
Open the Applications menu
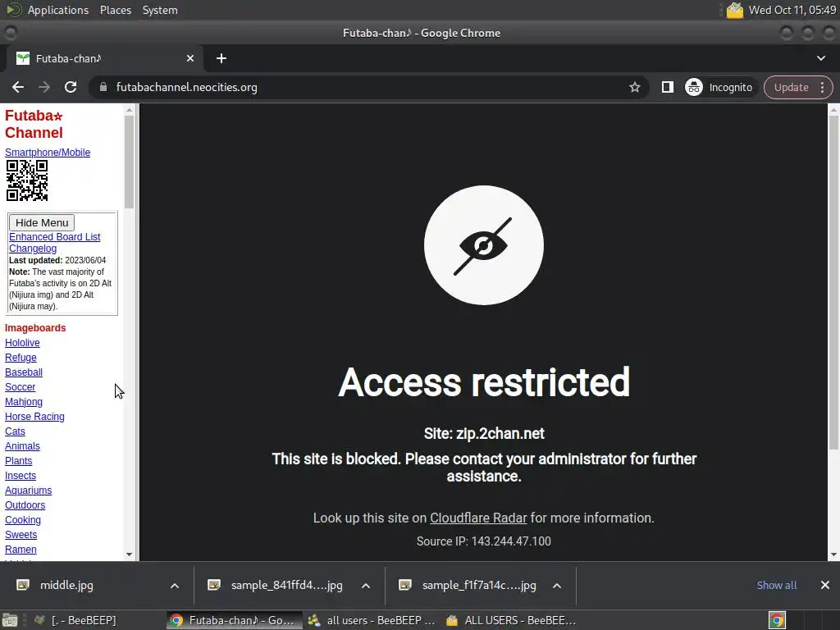[x=58, y=10]
